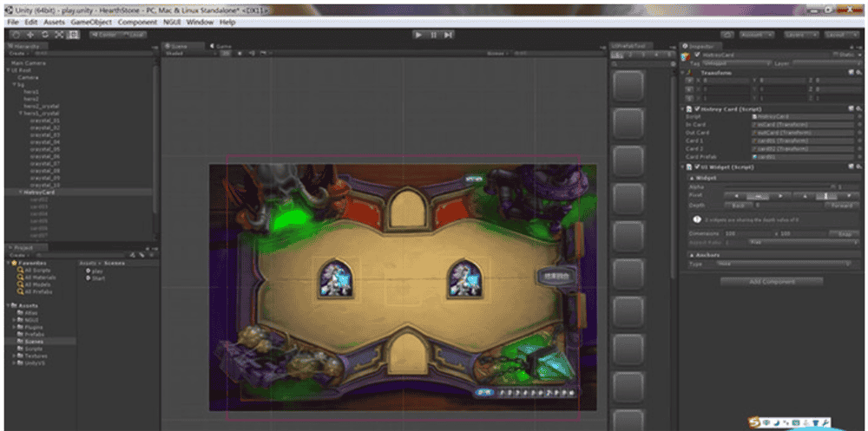Select the Move tool in the toolbar
The width and height of the screenshot is (868, 431).
pos(30,35)
